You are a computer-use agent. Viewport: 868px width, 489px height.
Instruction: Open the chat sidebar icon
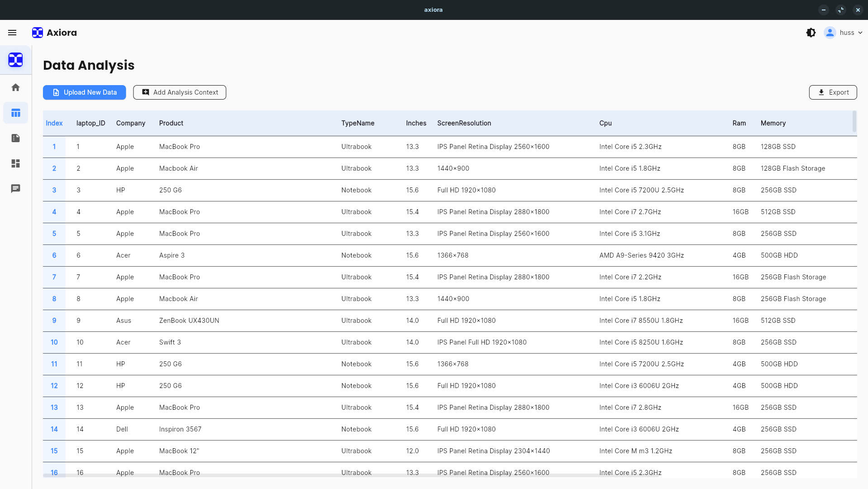16,188
